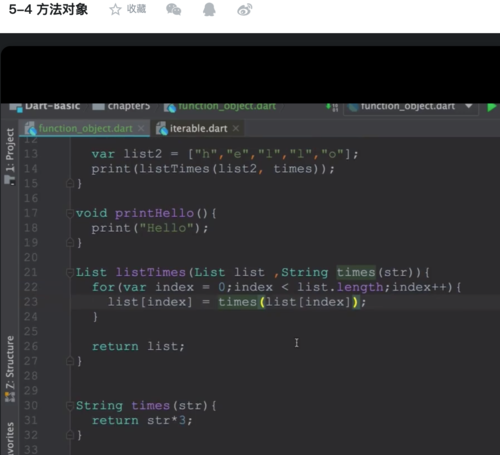Switch to function_object.dart tab
Screen dimensions: 500x455
(x=85, y=128)
